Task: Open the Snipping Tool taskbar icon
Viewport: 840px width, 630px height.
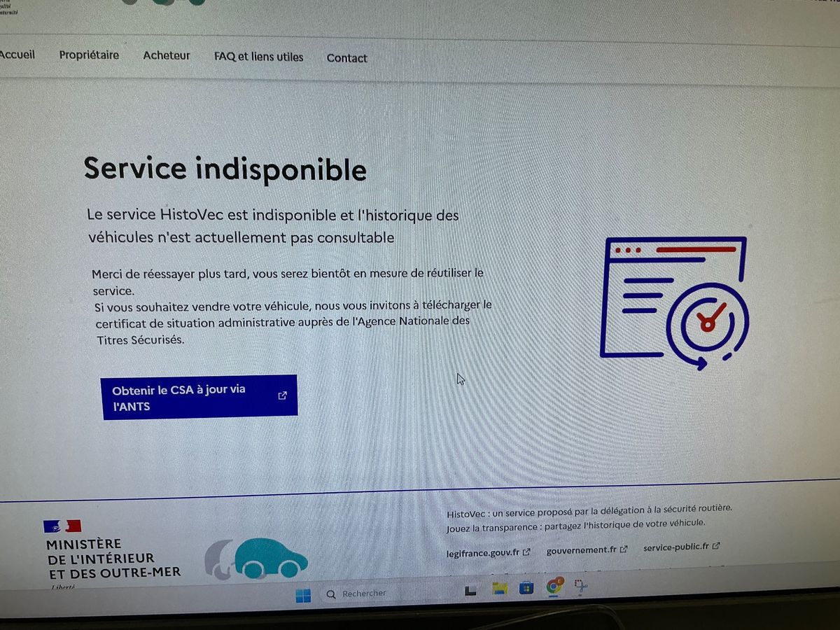Action: (x=581, y=586)
